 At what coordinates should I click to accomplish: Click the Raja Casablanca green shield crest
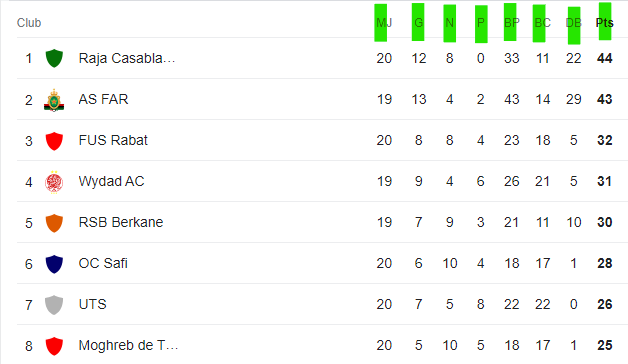pos(54,58)
